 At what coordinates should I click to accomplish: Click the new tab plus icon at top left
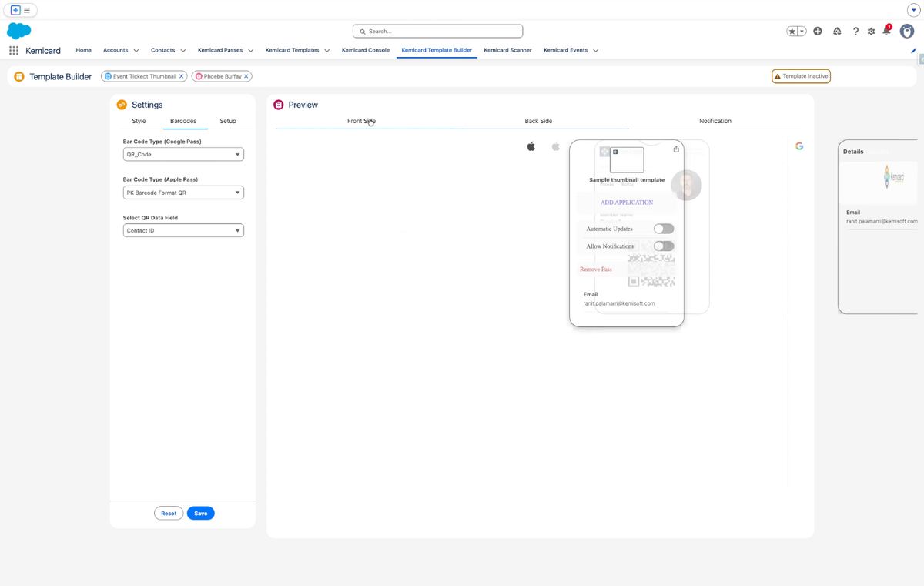tap(15, 10)
